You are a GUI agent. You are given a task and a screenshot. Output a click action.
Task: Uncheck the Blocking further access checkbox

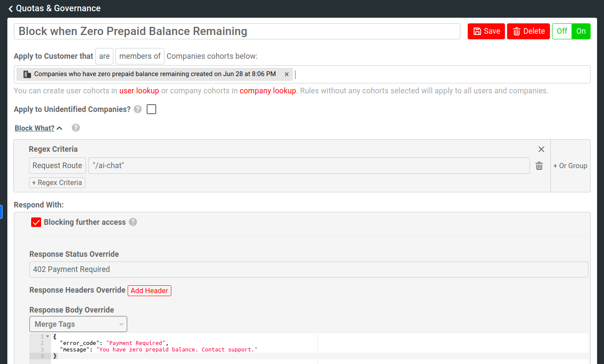[x=35, y=222]
